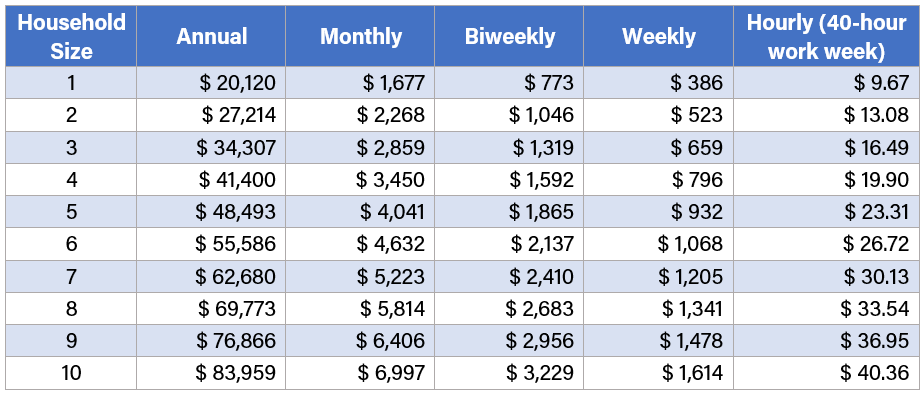Click the $ 1,319 biweekly cell

[509, 147]
